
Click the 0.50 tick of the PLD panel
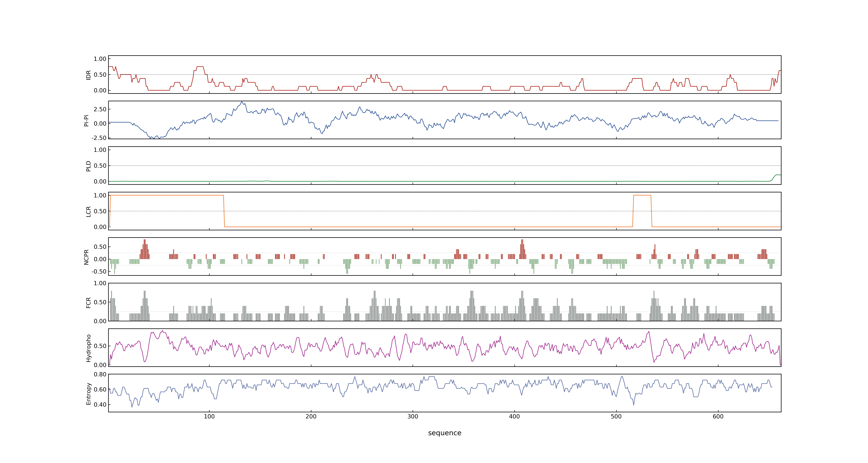click(100, 166)
